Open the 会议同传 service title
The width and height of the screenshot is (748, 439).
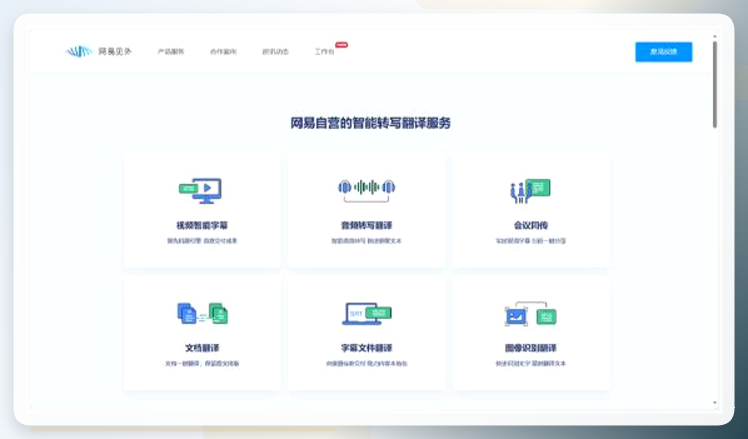(530, 225)
